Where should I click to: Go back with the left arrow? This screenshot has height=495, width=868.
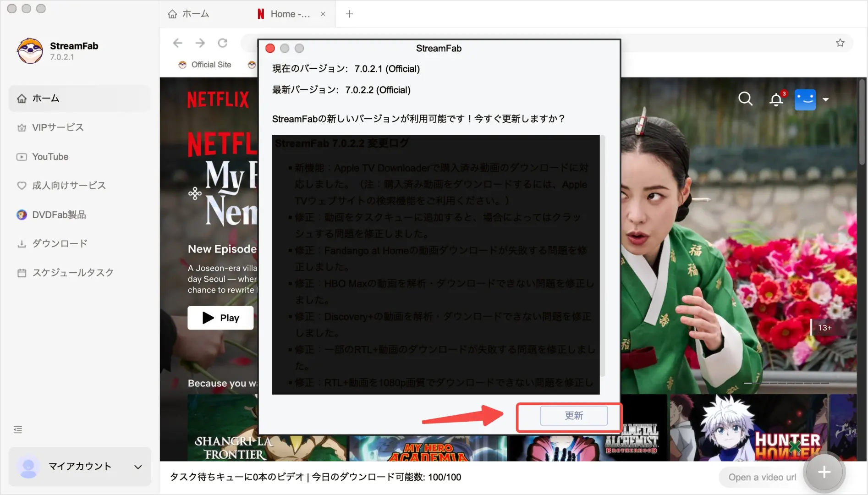(x=178, y=43)
